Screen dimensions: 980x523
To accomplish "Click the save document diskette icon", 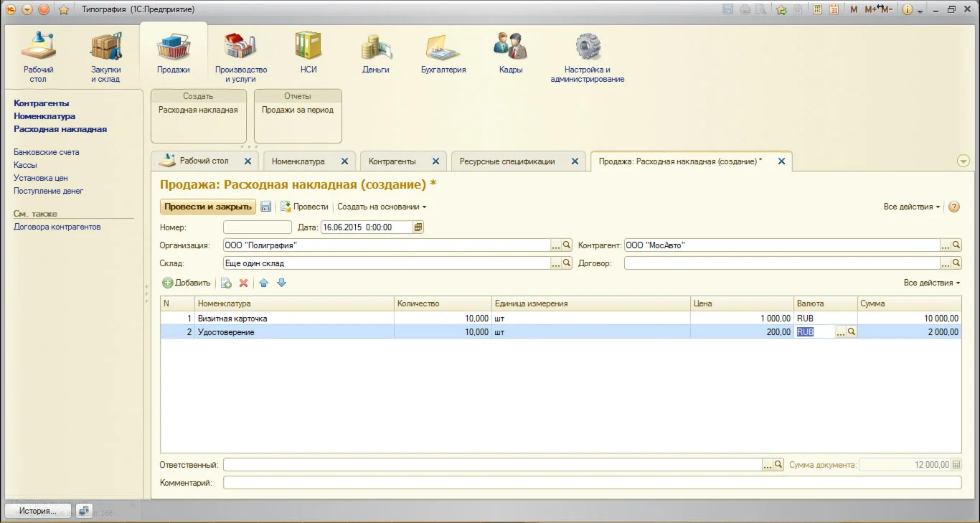I will click(266, 207).
